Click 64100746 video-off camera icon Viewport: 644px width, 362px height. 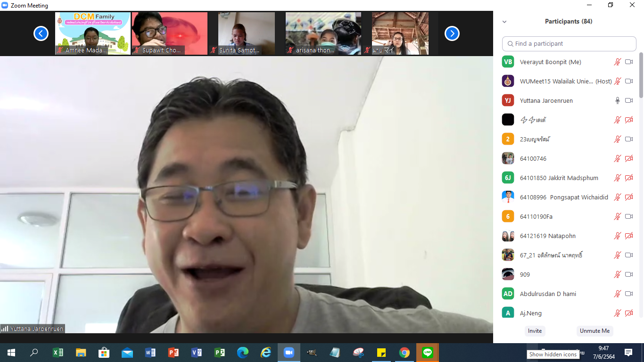(x=628, y=158)
